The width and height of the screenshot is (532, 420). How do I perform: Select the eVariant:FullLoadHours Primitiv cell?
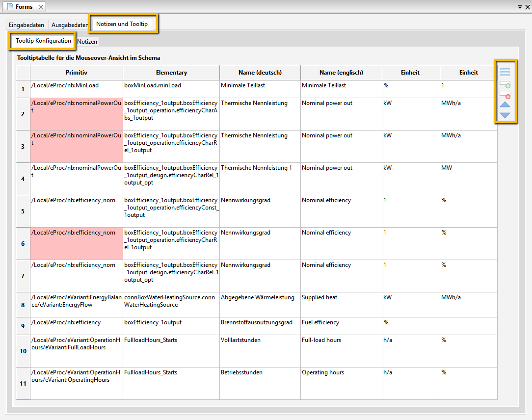77,351
